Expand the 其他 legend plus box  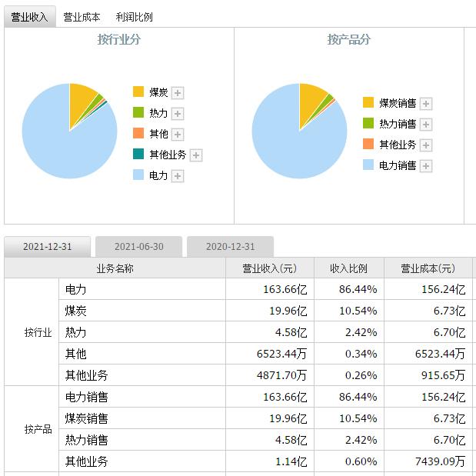tap(178, 135)
